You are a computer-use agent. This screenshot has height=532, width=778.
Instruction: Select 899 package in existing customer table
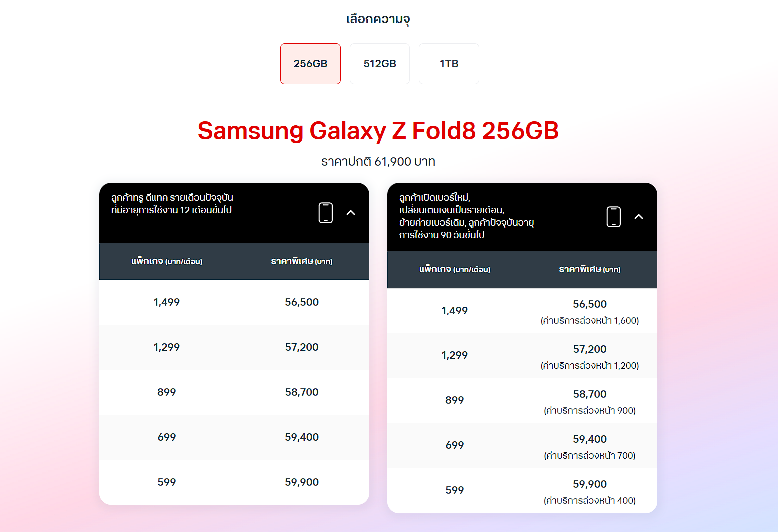[x=234, y=392]
